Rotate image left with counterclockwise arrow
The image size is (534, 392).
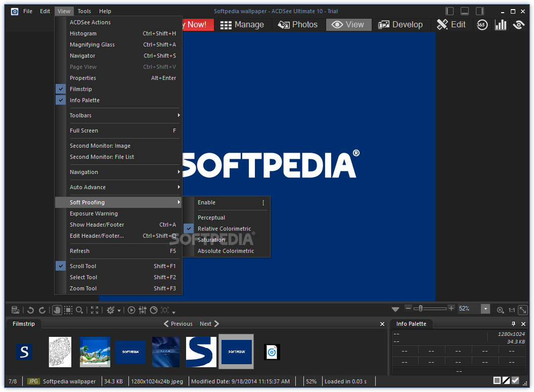click(x=30, y=310)
